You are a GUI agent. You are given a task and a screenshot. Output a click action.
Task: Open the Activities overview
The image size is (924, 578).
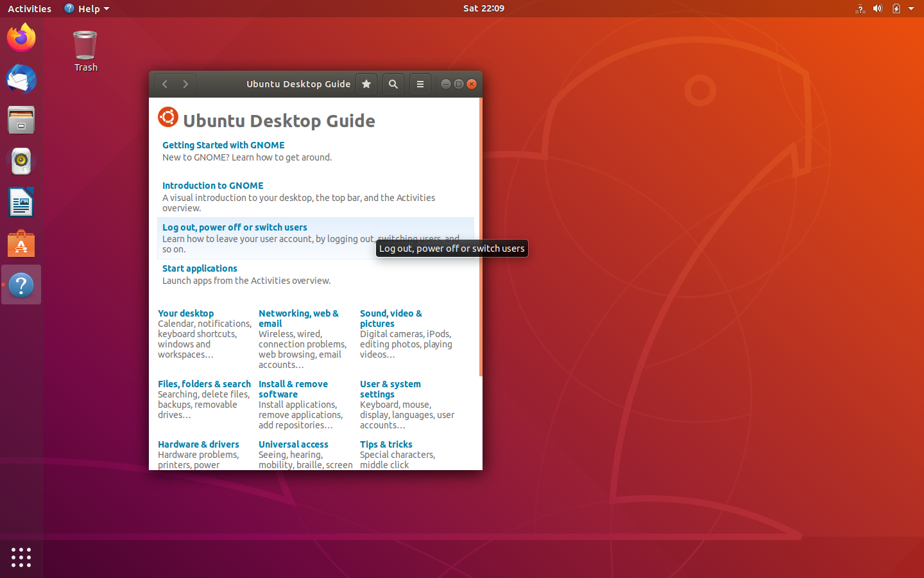30,8
